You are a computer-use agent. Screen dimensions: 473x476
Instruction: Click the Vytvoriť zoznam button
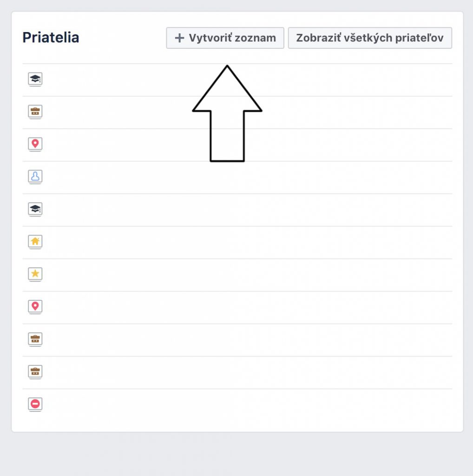(x=225, y=38)
